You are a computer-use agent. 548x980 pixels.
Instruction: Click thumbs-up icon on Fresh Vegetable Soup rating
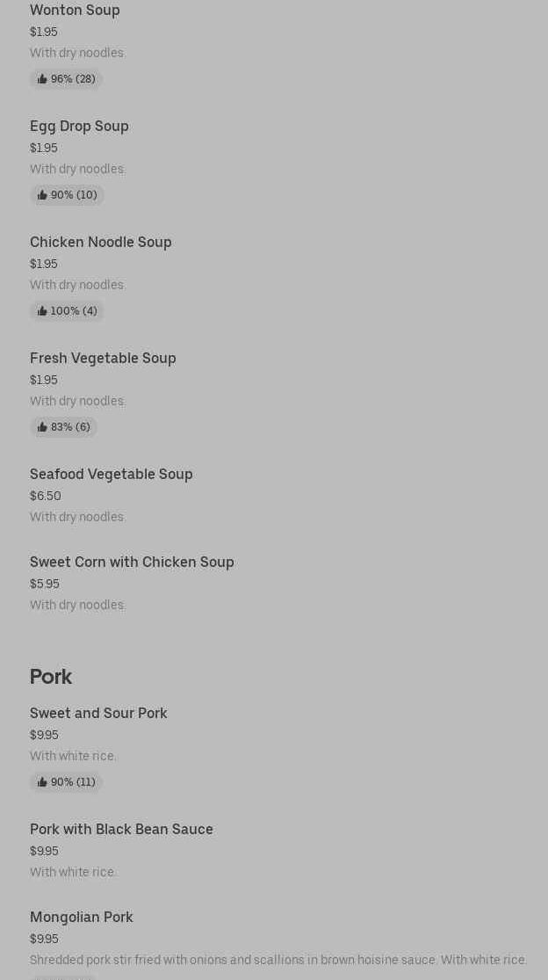(42, 427)
